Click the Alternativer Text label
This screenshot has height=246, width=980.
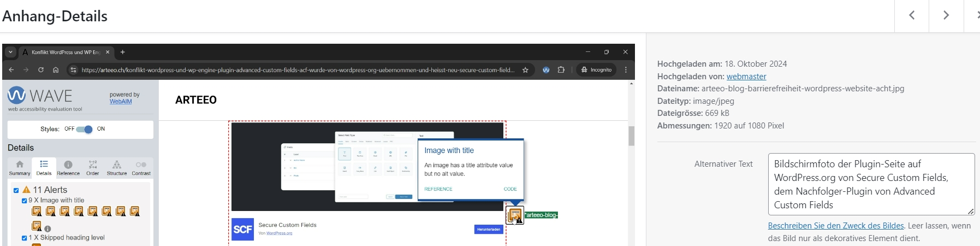tap(723, 164)
